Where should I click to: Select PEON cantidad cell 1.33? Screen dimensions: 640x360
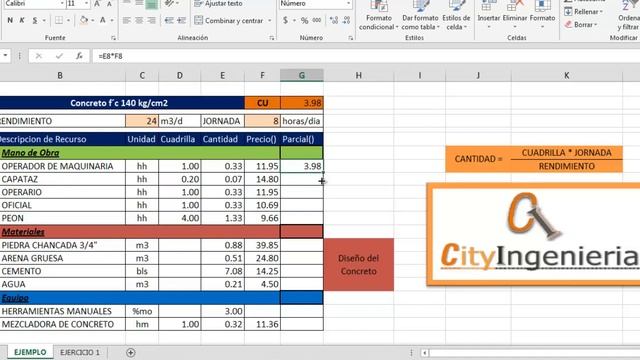tap(222, 218)
